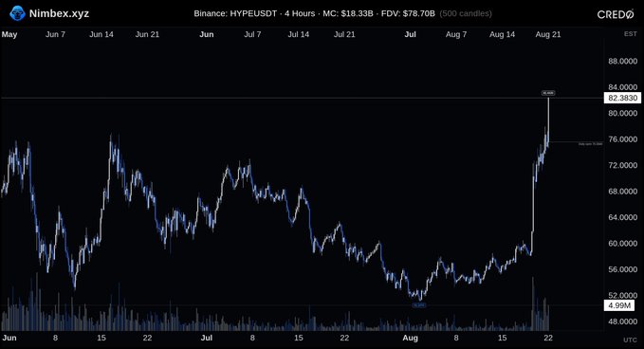Click the CREDO logo in the header

click(x=616, y=14)
